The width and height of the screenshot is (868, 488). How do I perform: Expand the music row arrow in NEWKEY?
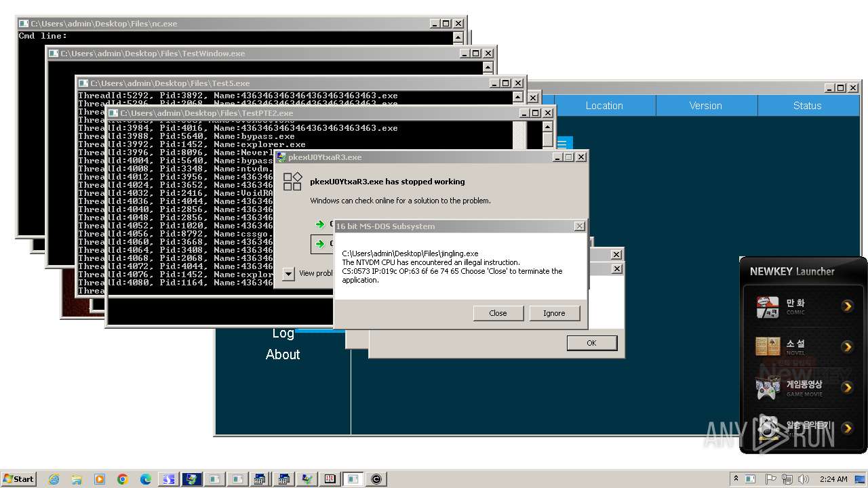847,428
